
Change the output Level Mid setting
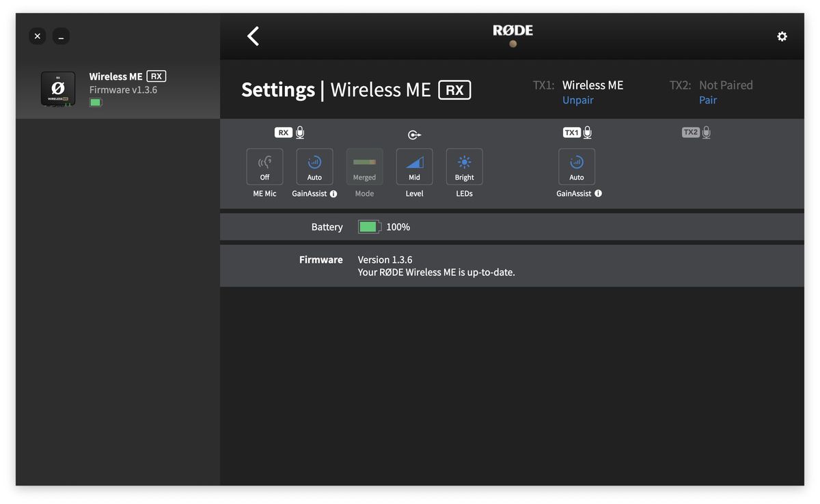[414, 167]
